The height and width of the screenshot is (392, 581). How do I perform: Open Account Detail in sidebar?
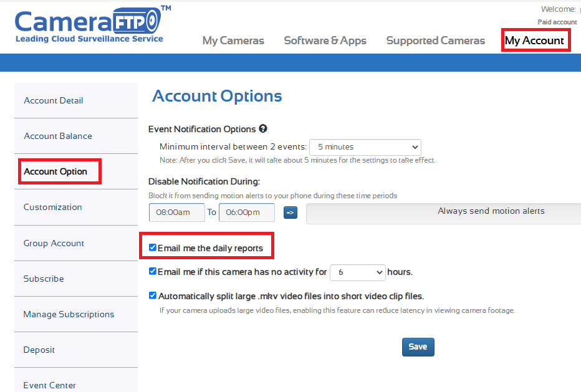[54, 100]
